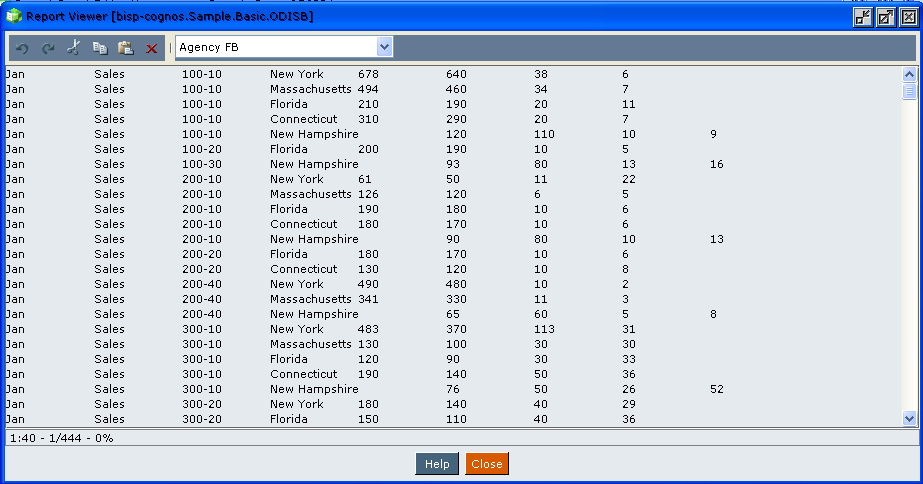The image size is (923, 484).
Task: Click value 16 at end of 100-30 row
Action: [x=717, y=164]
